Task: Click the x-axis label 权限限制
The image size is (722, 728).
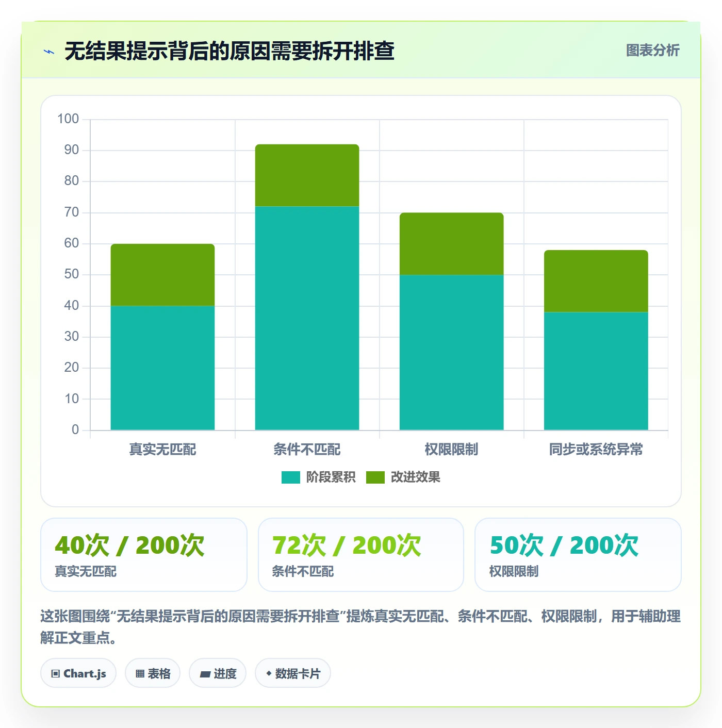Action: [x=451, y=449]
